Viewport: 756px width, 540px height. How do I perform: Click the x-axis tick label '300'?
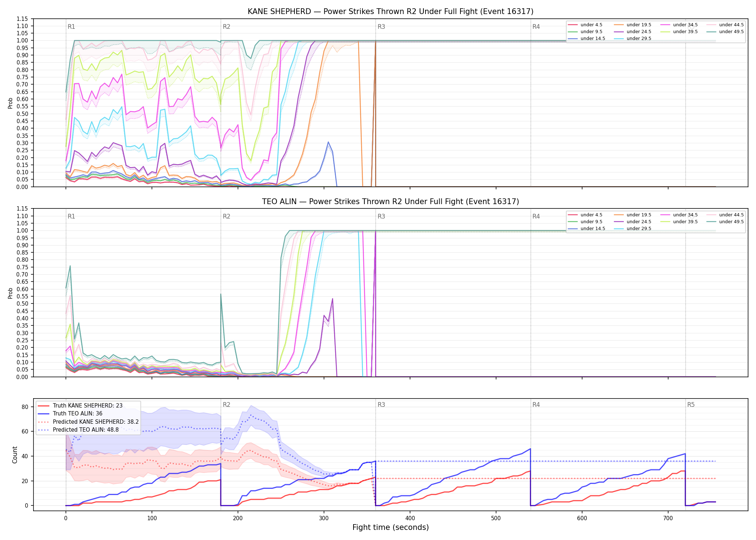click(324, 518)
